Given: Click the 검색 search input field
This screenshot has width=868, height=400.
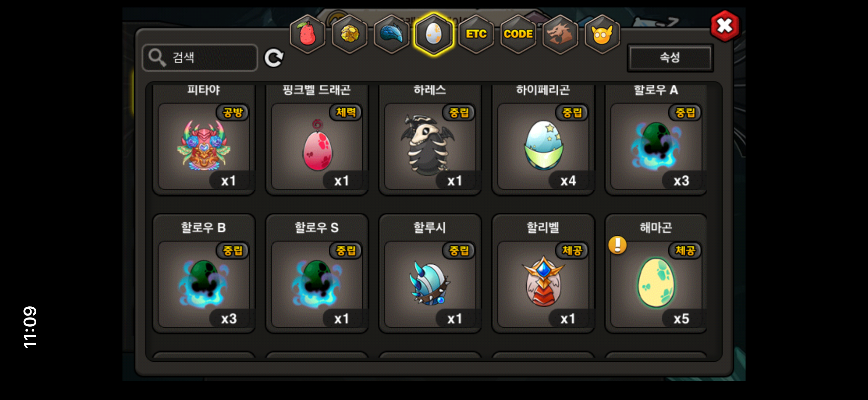Looking at the screenshot, I should [200, 57].
